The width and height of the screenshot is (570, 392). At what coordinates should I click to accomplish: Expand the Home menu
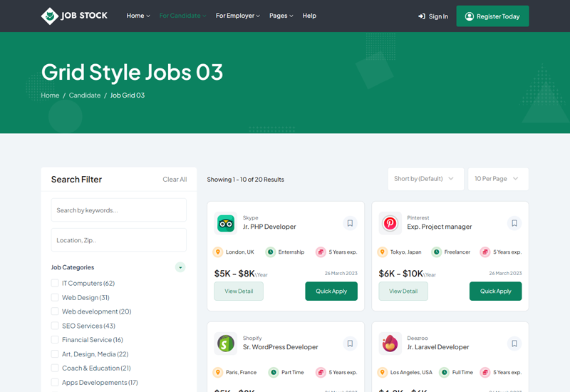138,16
